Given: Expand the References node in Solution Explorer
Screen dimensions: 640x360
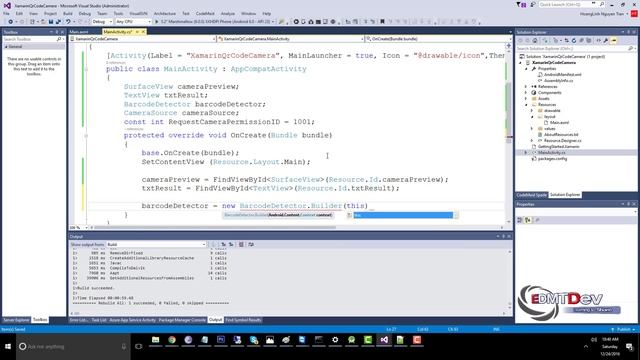Looking at the screenshot, I should pyautogui.click(x=526, y=87).
